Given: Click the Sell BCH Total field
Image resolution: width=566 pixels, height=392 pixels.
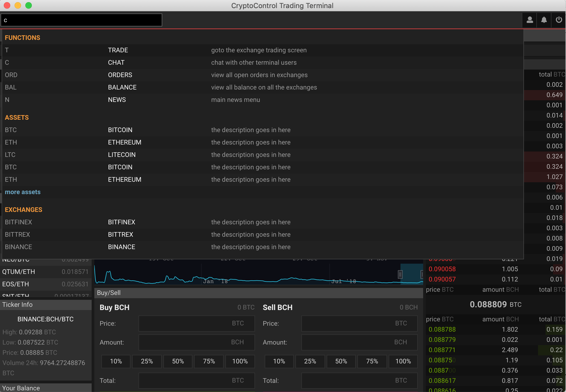Looking at the screenshot, I should [x=360, y=381].
